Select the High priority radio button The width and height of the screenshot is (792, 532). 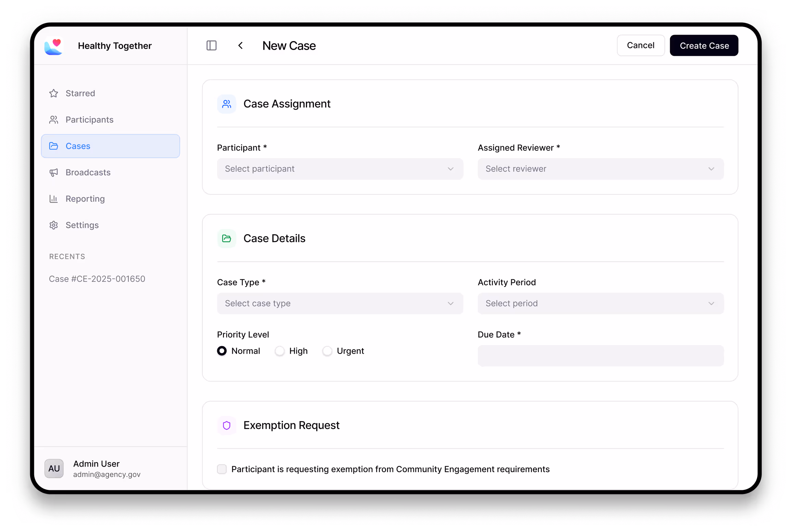click(280, 351)
